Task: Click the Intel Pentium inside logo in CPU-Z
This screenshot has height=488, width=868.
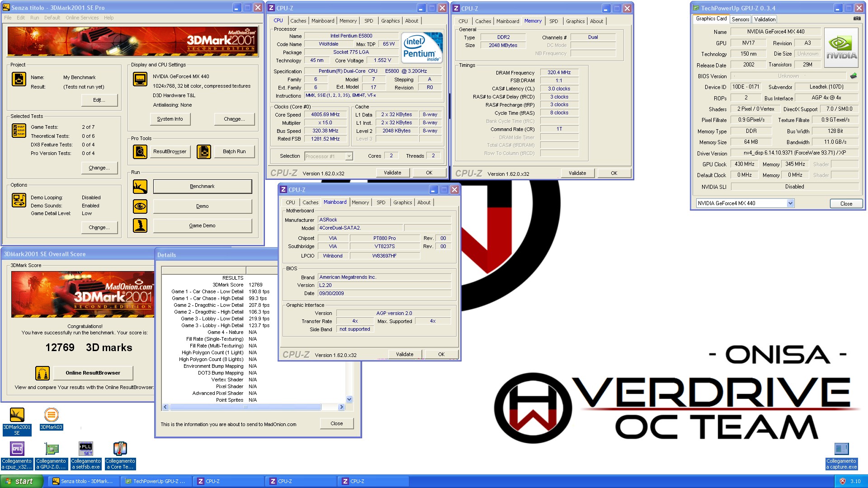Action: point(422,48)
